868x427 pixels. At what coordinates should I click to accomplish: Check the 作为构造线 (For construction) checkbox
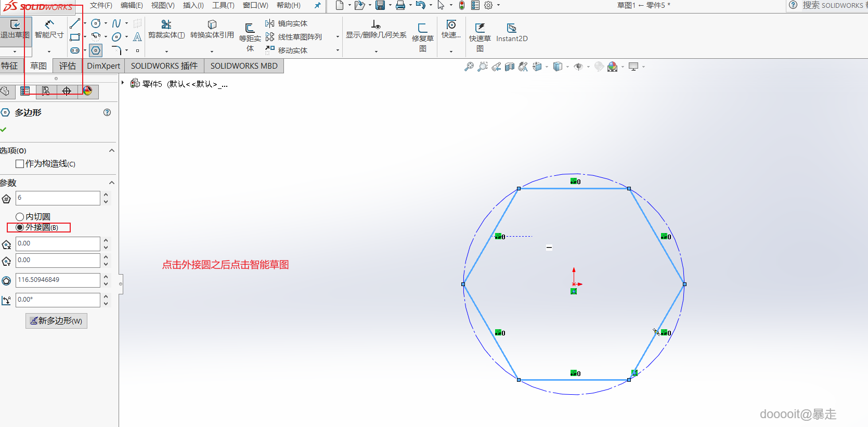coord(20,164)
